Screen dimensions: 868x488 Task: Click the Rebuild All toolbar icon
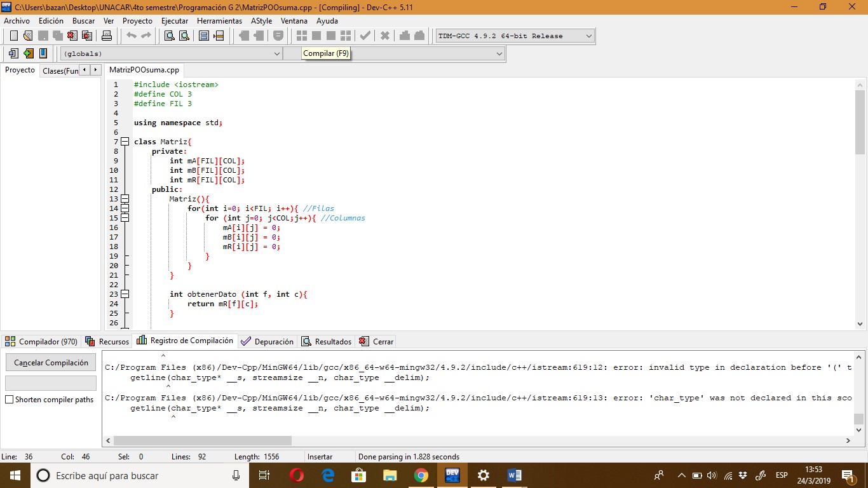point(345,36)
